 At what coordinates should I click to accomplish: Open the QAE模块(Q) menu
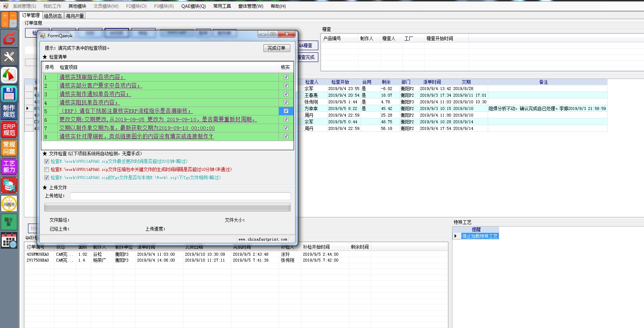tap(193, 6)
